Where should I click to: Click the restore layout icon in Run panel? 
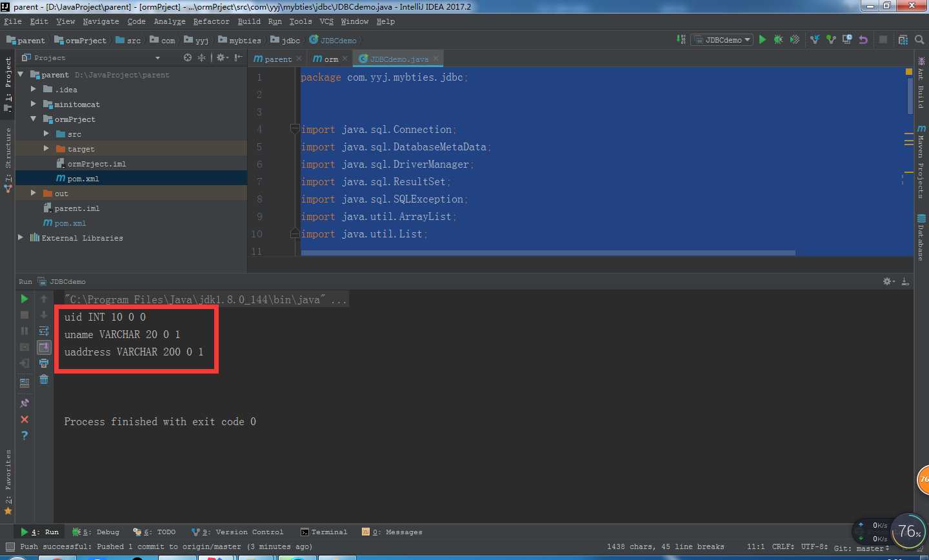pyautogui.click(x=25, y=383)
